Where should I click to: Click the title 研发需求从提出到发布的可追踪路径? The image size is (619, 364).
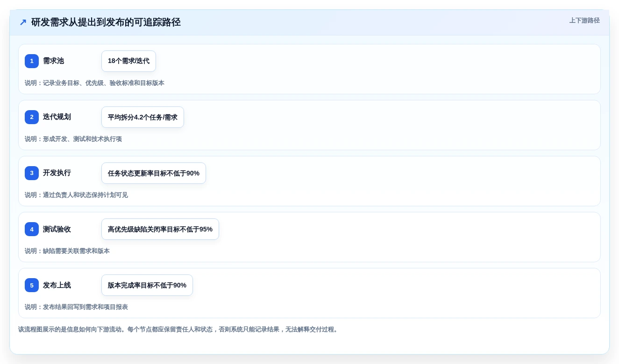[106, 22]
